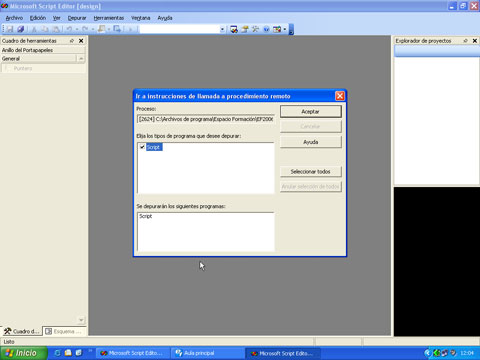This screenshot has height=360, width=480.
Task: Pin the Cuadro de herramientas panel
Action: [x=72, y=41]
